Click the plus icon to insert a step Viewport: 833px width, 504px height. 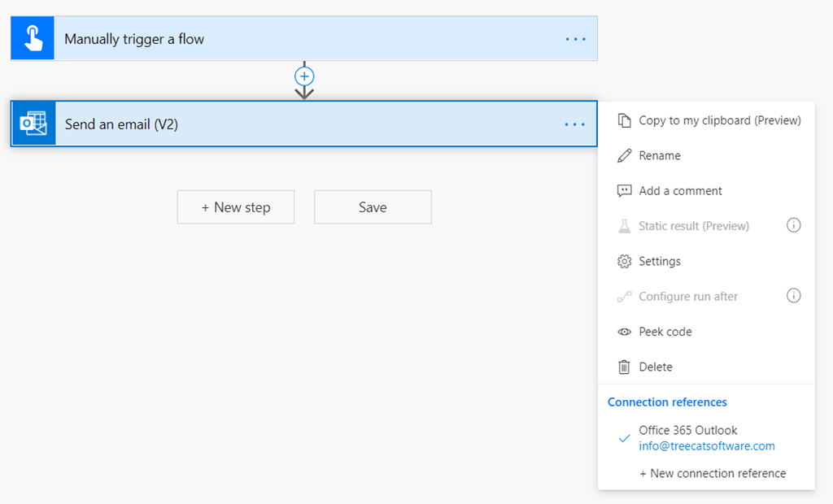[304, 76]
